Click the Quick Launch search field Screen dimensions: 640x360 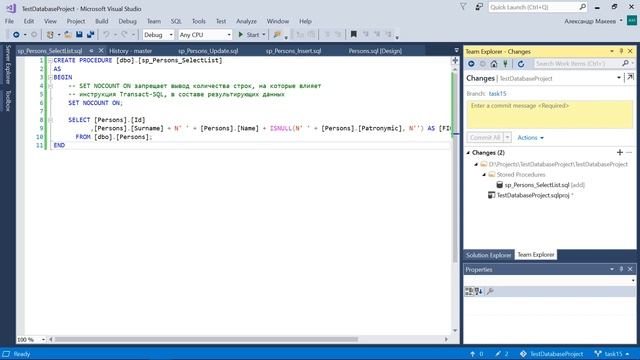pyautogui.click(x=534, y=7)
